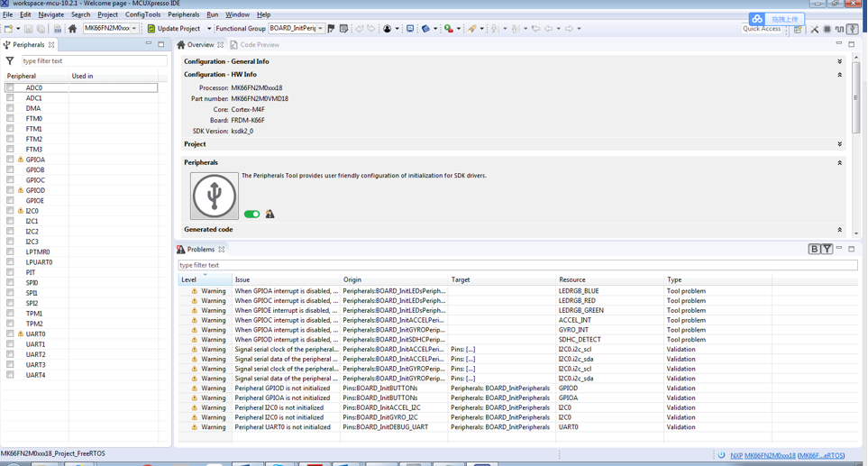Click the Problems panel filter text box

[517, 265]
